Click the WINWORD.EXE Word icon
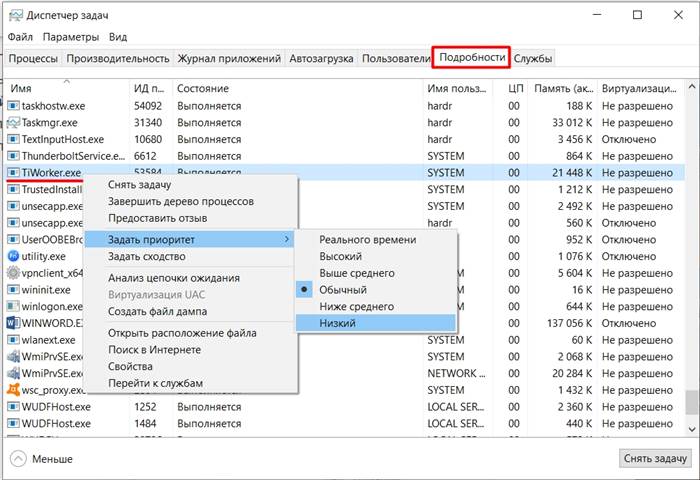Viewport: 700px width, 480px height. point(13,323)
